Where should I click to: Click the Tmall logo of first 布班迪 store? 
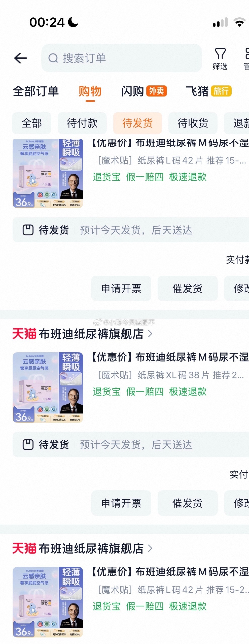click(24, 334)
